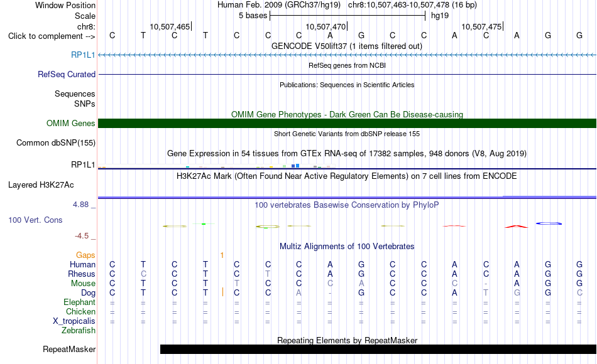The height and width of the screenshot is (364, 597).
Task: Select the Zebrafish alignment row label
Action: point(79,331)
